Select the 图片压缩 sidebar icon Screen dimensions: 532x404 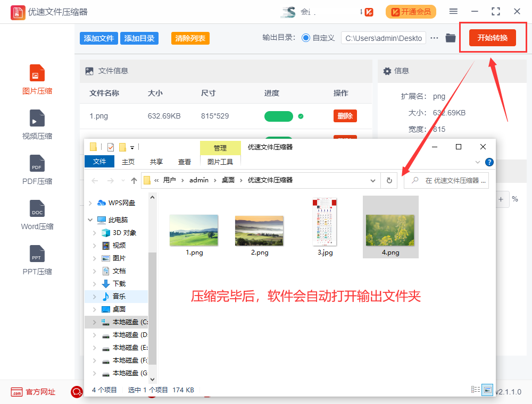pos(37,73)
